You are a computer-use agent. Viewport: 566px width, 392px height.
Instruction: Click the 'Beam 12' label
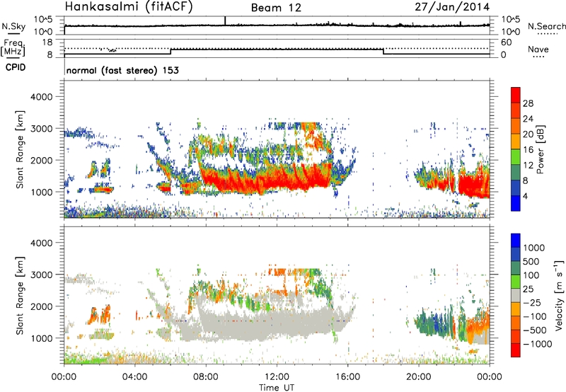click(276, 8)
